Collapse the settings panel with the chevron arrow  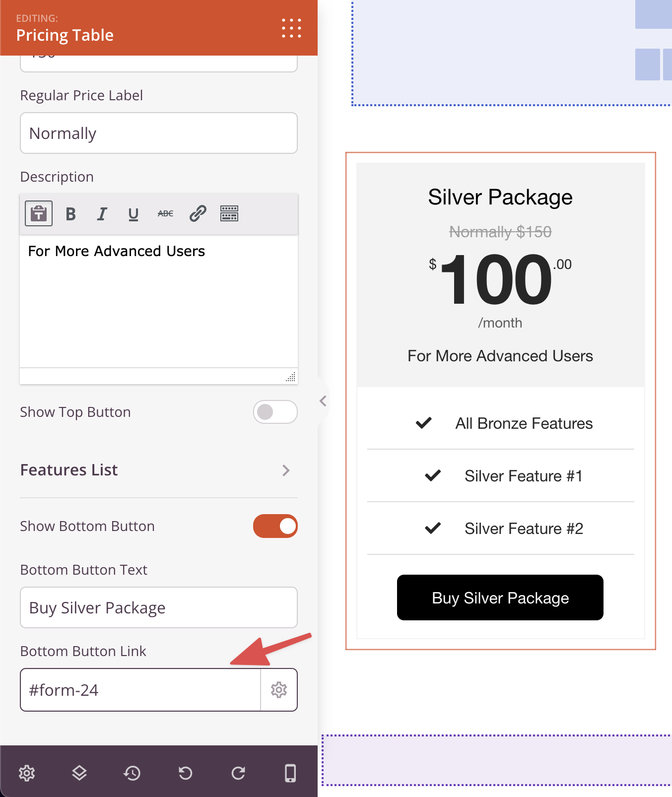tap(324, 400)
